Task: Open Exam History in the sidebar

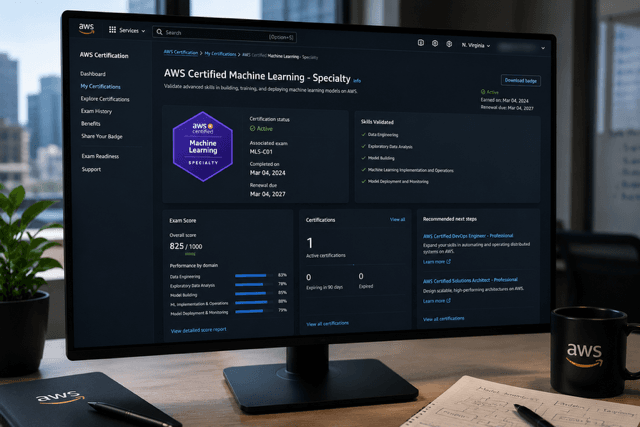Action: click(x=96, y=111)
